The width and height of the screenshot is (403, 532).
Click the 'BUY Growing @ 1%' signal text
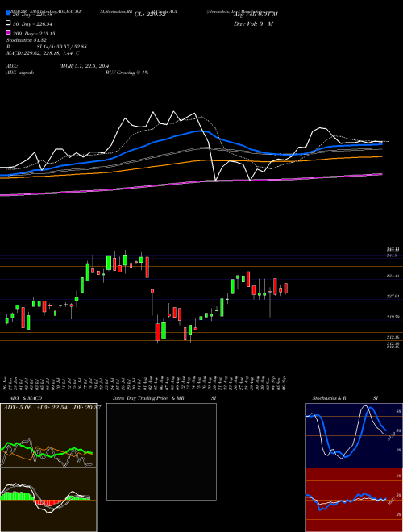127,73
